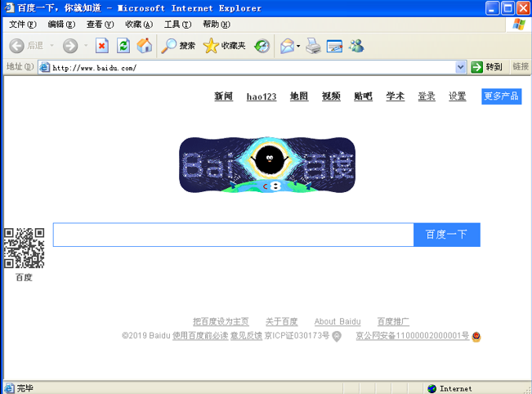Click the 设置 settings link
Viewport: 532px width, 394px height.
pyautogui.click(x=458, y=96)
